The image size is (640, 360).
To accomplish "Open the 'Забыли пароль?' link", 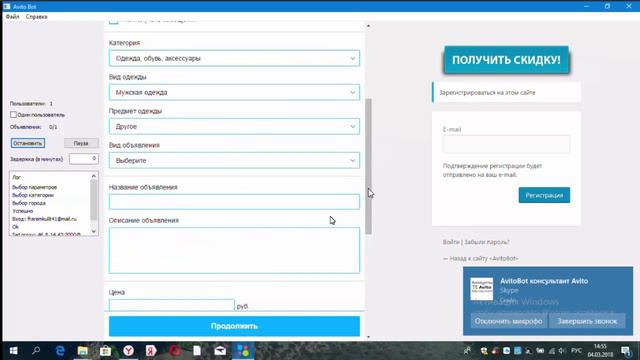I will tap(487, 242).
